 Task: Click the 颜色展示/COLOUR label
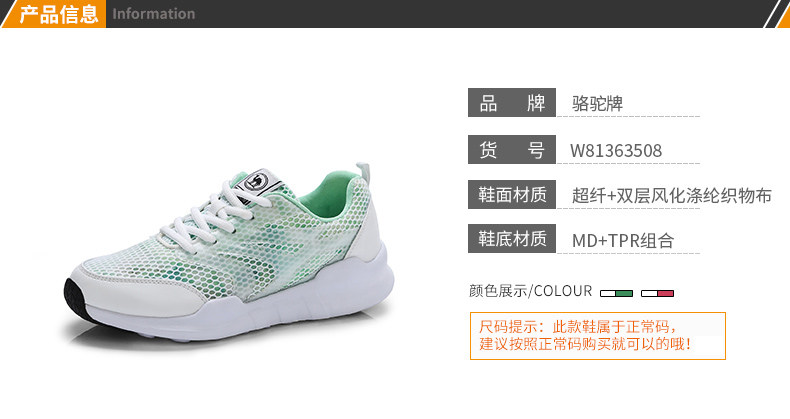coord(531,291)
